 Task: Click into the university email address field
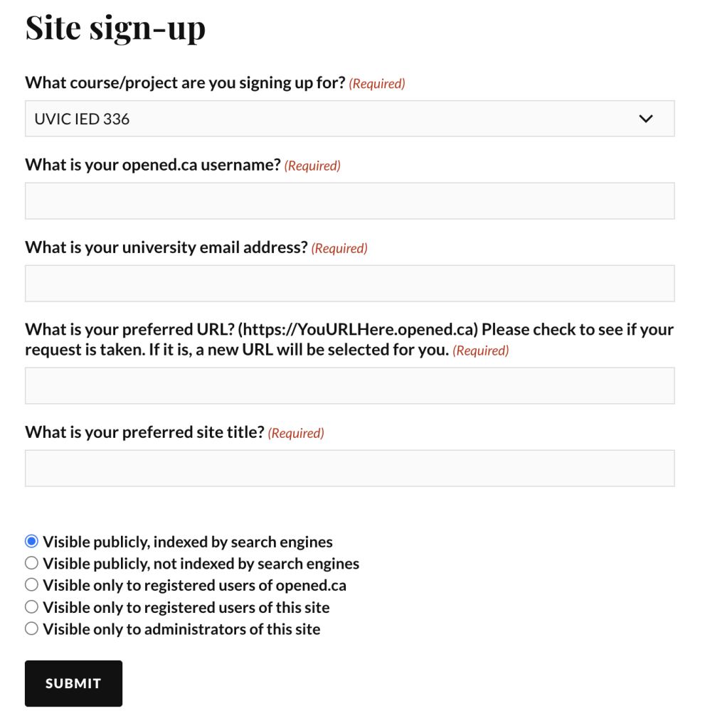pos(349,283)
